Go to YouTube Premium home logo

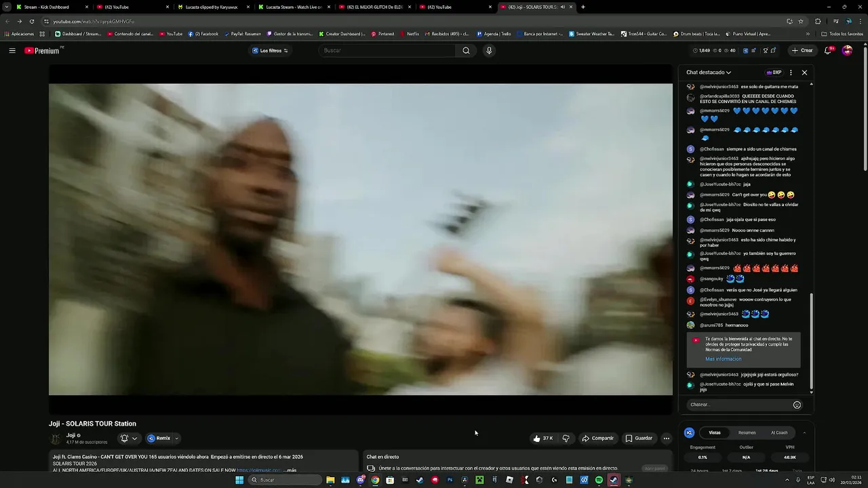pyautogui.click(x=43, y=50)
